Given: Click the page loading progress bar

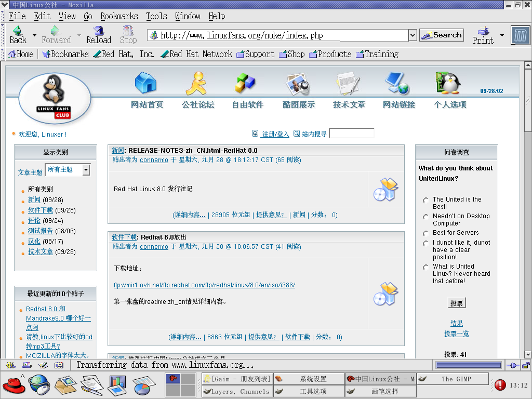Looking at the screenshot, I should (469, 365).
